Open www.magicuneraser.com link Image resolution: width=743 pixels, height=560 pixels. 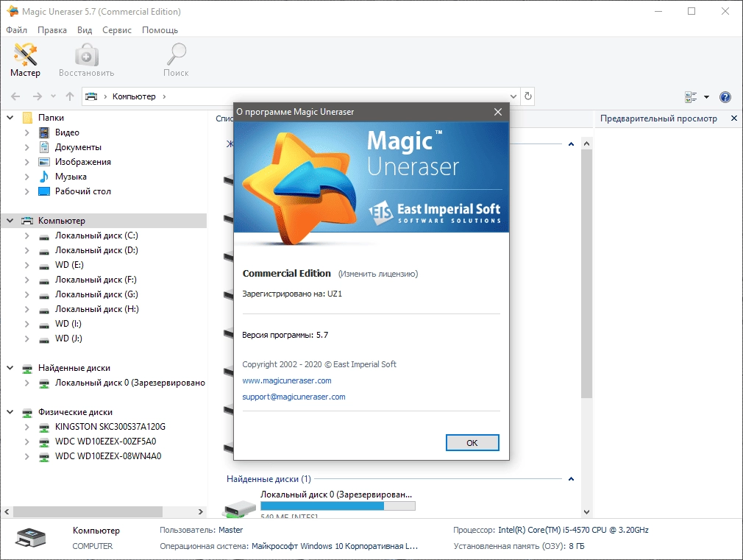287,380
